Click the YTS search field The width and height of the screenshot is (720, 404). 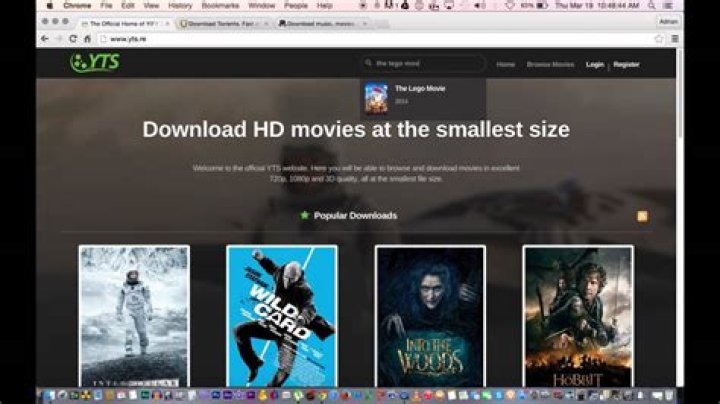[x=423, y=63]
